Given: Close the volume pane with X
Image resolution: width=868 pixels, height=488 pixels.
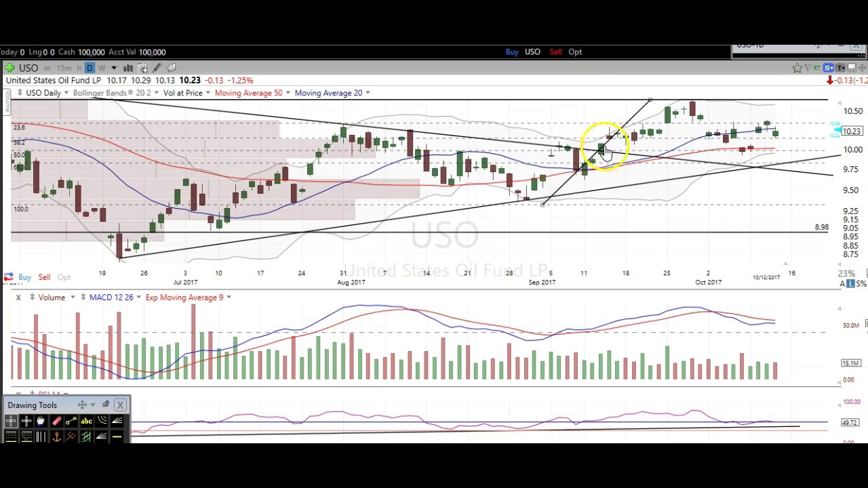Looking at the screenshot, I should [x=18, y=298].
